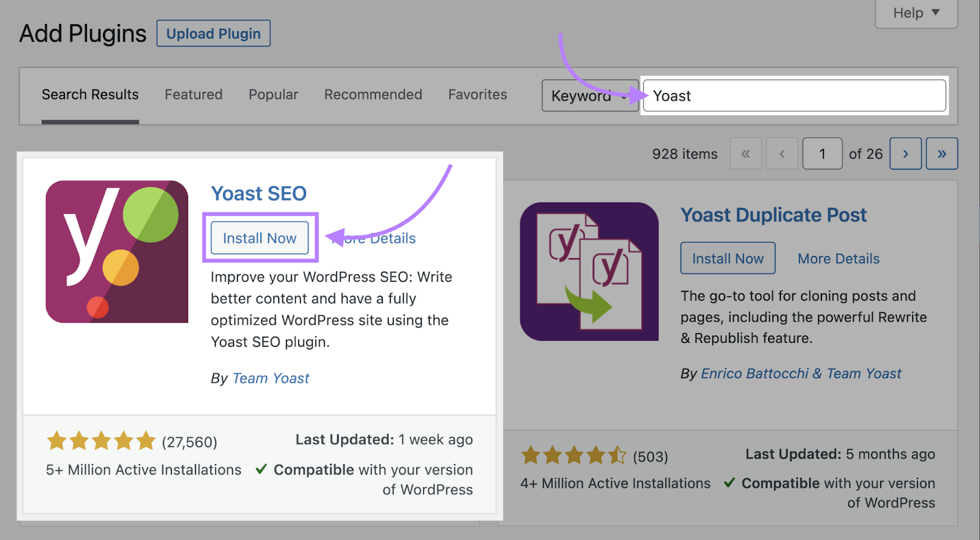Jump to the last results page
The image size is (980, 540).
[941, 154]
